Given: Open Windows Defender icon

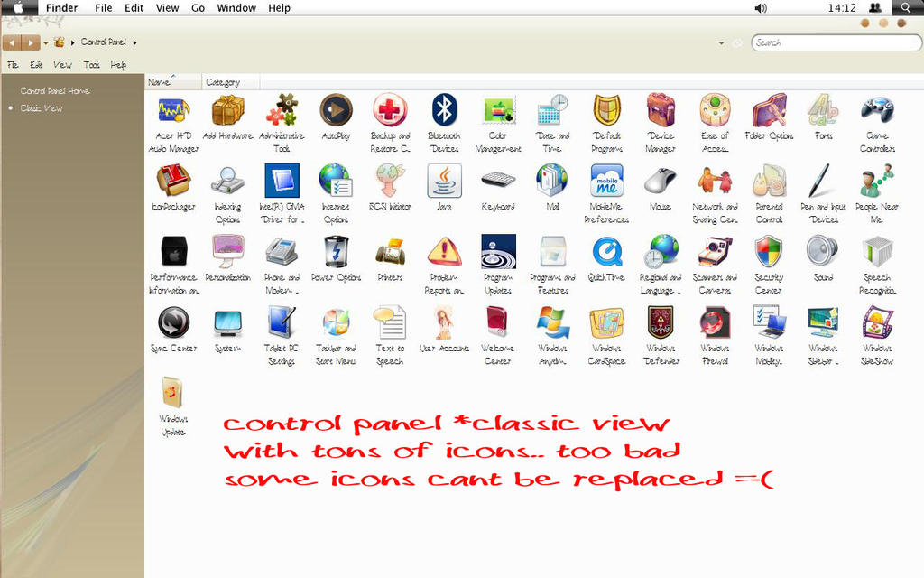Looking at the screenshot, I should click(661, 322).
